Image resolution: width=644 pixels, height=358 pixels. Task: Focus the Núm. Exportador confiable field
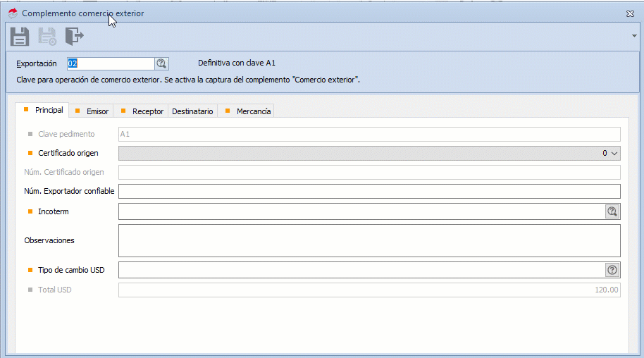tap(369, 192)
